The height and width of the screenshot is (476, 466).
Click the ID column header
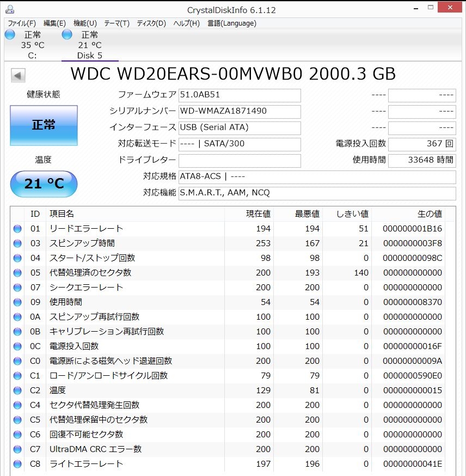click(35, 214)
